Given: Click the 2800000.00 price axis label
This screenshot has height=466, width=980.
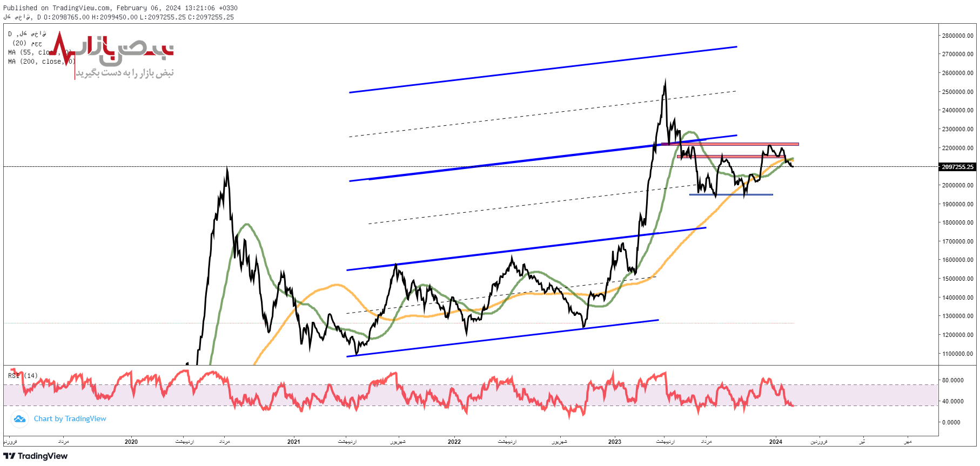Looking at the screenshot, I should click(957, 36).
